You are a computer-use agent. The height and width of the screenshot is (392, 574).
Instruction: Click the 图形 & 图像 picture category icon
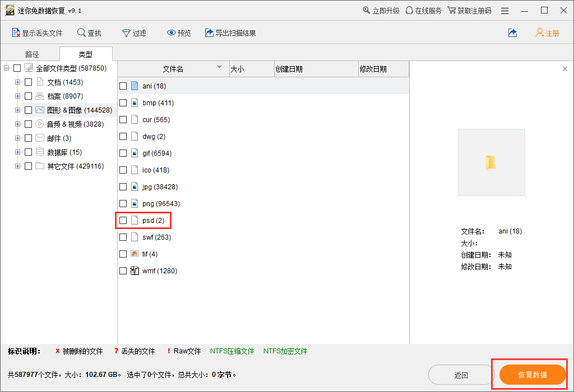(40, 110)
